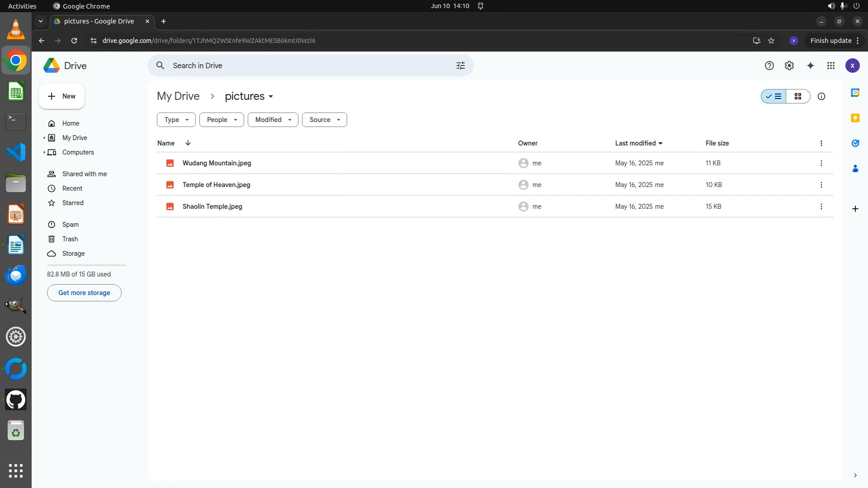Screen dimensions: 868x488
Task: Open advanced search options icon
Action: point(460,66)
